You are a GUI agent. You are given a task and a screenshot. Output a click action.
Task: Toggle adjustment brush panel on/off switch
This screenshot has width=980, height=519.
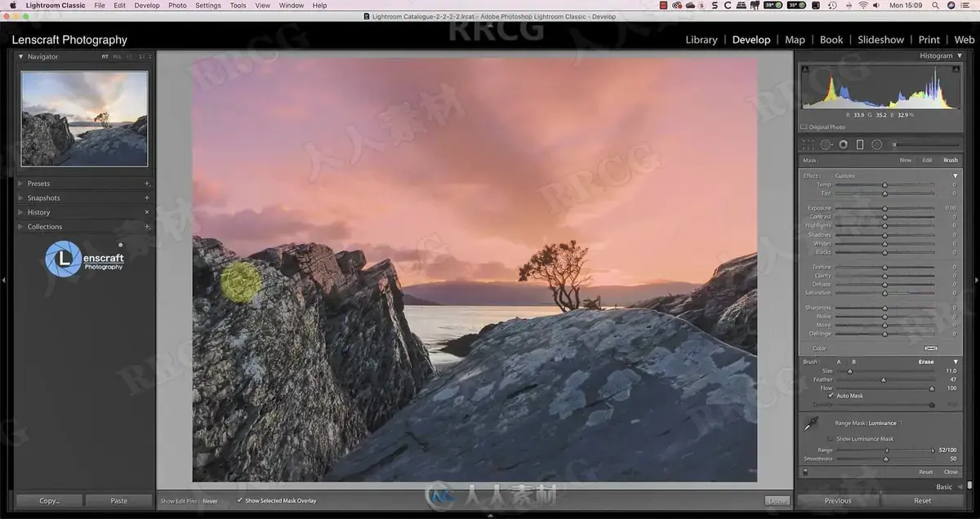click(805, 472)
